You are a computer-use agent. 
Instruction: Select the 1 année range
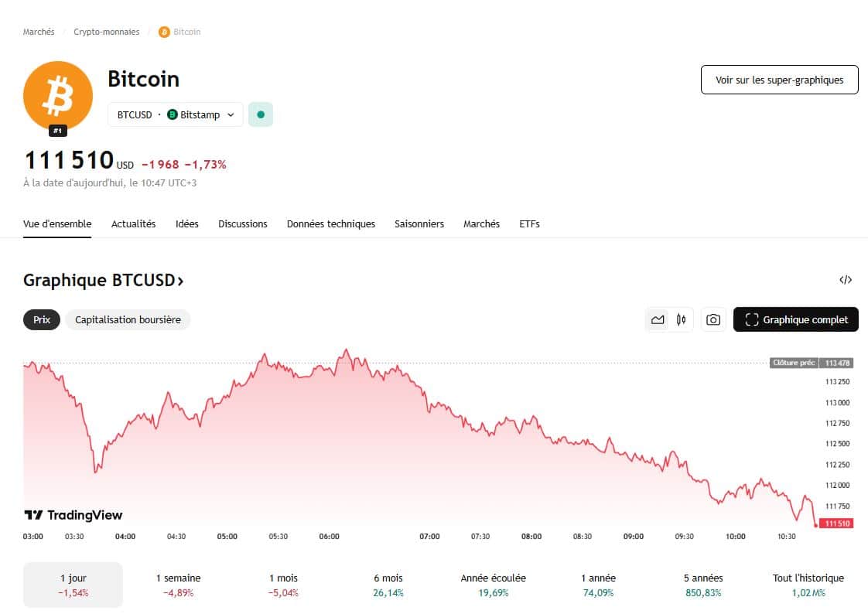(x=599, y=585)
